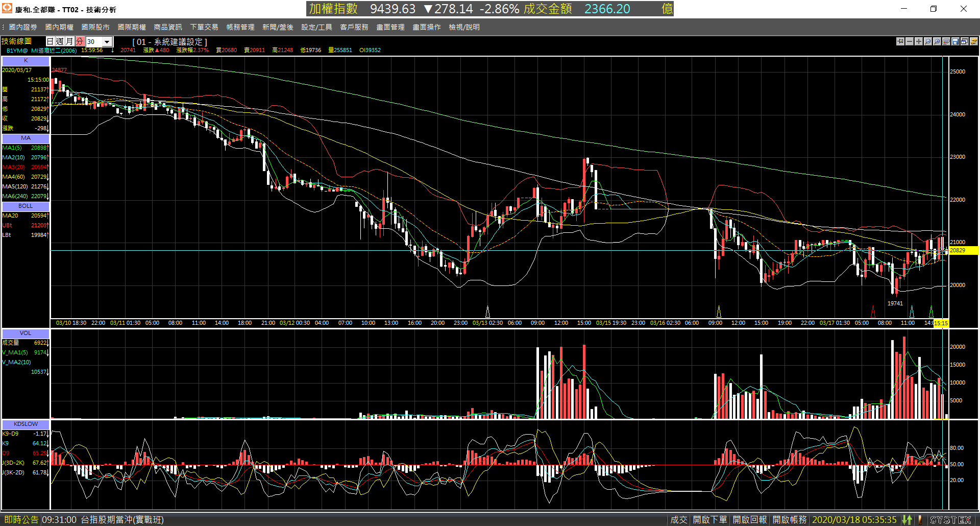Select the eraser drawing tool icon
Screen dimensions: 980x526
(946, 41)
